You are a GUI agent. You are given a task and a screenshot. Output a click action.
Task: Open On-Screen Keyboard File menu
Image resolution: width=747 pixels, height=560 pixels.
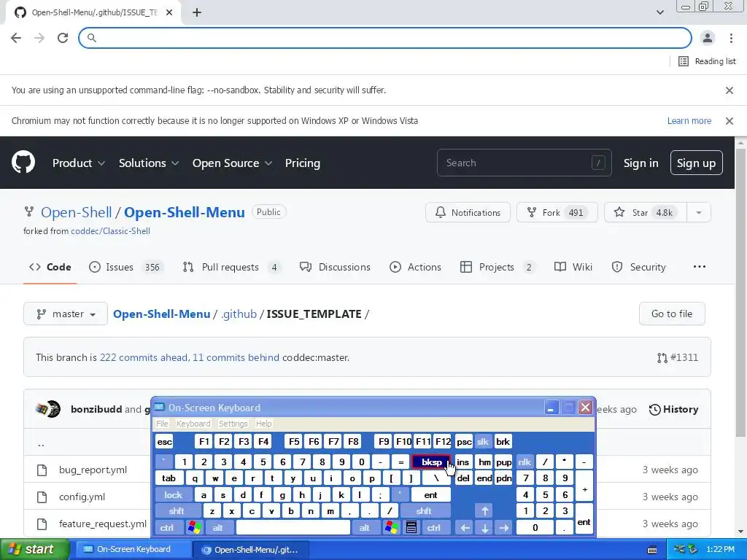[x=162, y=424]
